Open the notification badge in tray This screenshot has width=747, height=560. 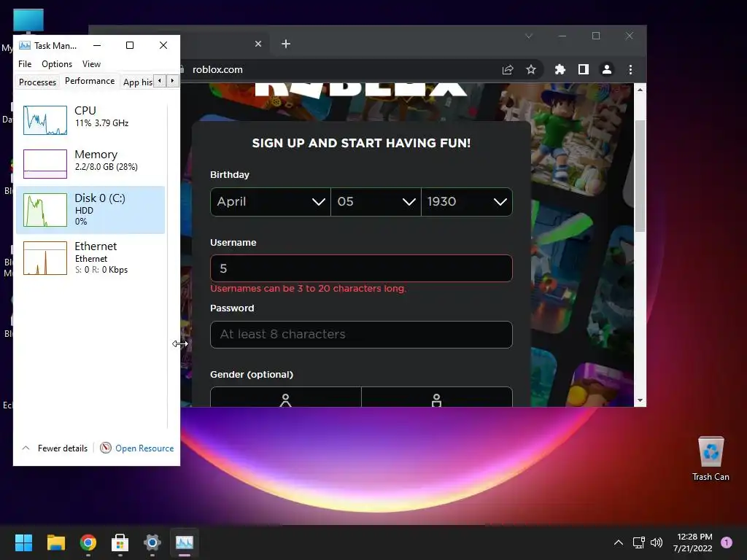click(727, 542)
